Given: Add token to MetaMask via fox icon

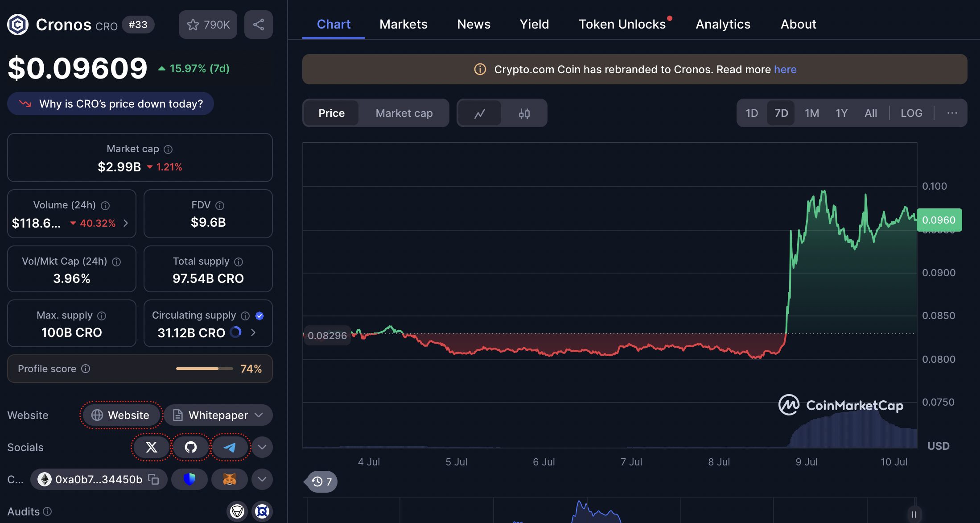Looking at the screenshot, I should (229, 479).
